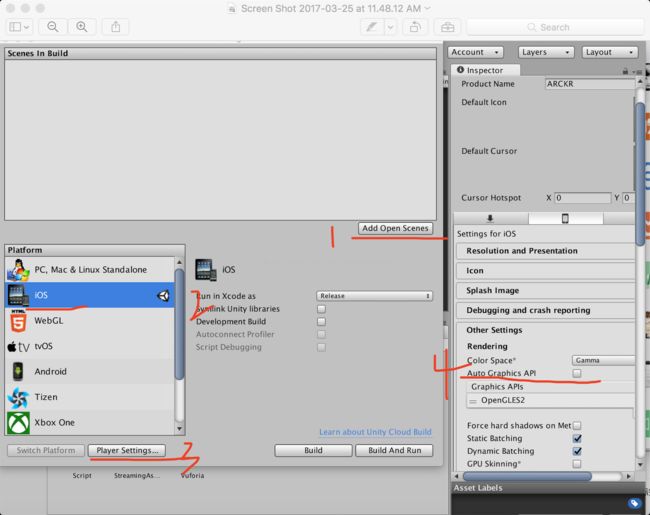Toggle Autoconnect Profiler checkbox
650x515 pixels.
(x=321, y=334)
